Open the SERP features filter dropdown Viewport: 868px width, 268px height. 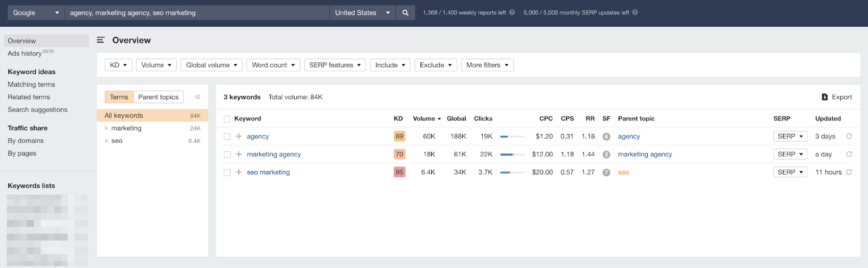(x=335, y=65)
